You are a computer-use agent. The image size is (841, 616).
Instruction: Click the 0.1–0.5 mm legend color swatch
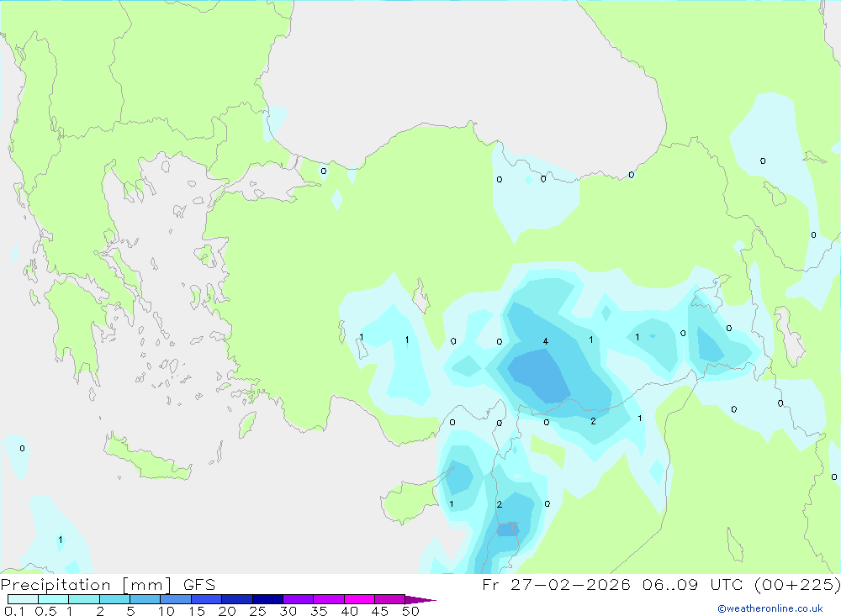(x=23, y=599)
